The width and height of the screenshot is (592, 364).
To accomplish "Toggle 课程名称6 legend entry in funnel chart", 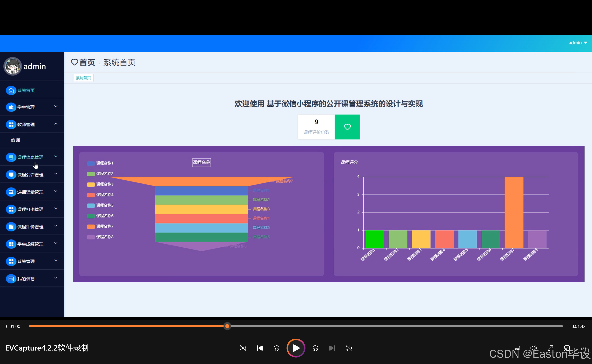I will (100, 216).
